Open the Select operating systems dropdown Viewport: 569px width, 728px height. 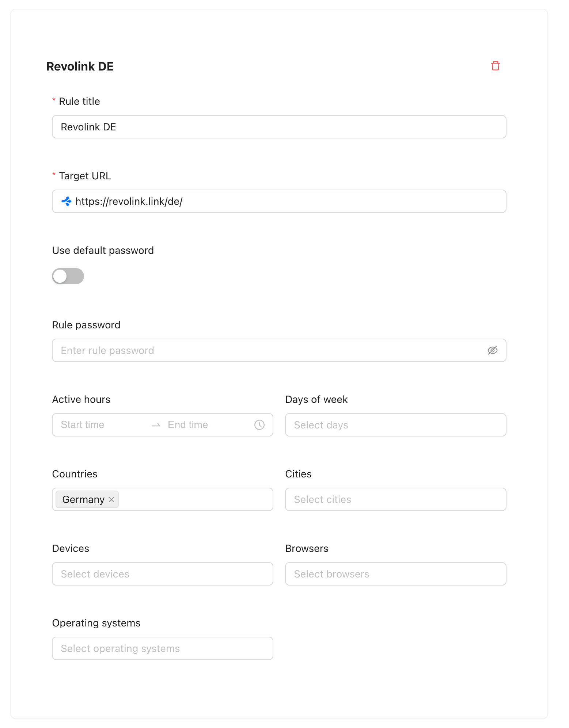click(163, 649)
